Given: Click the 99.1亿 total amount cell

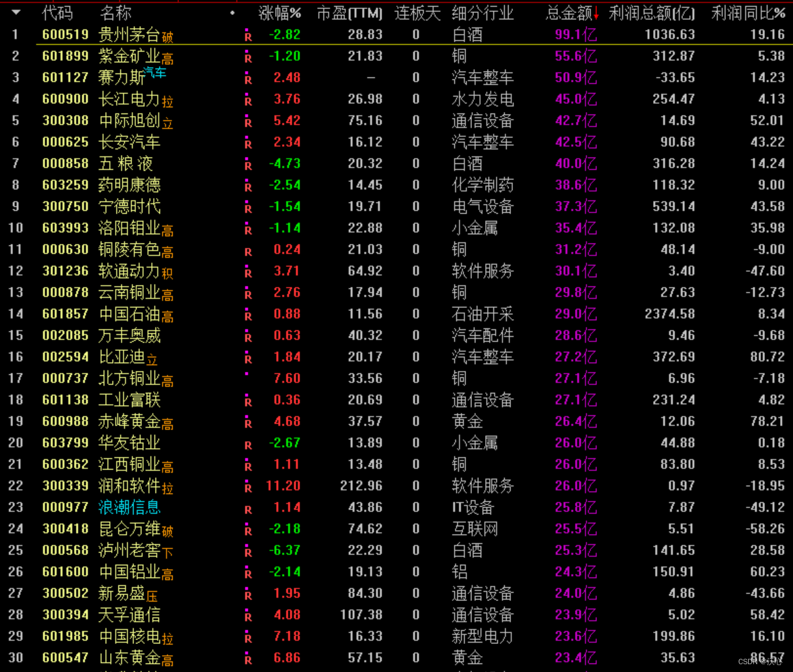Looking at the screenshot, I should 576,35.
